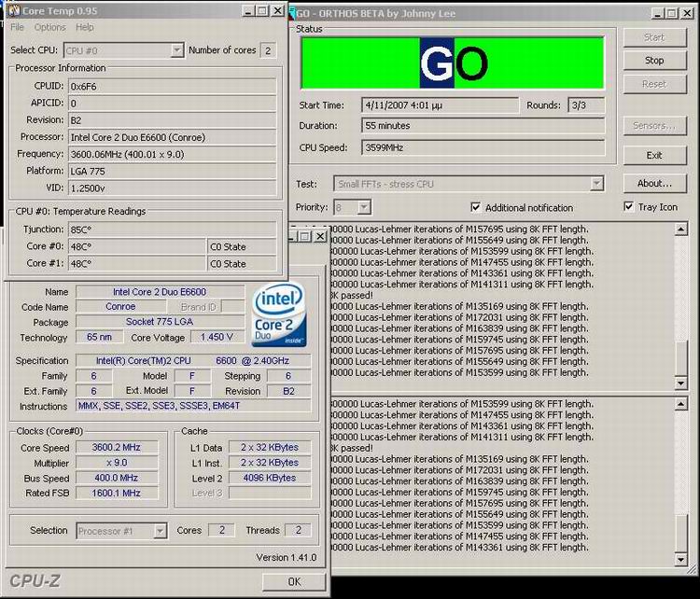Click the Frequency value 3600.06MHz
700x599 pixels.
pos(173,154)
